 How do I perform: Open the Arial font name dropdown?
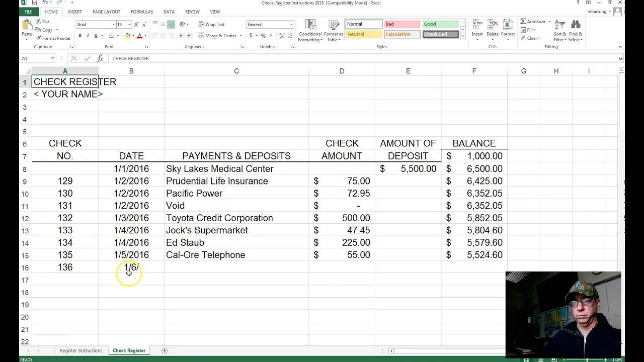coord(113,24)
